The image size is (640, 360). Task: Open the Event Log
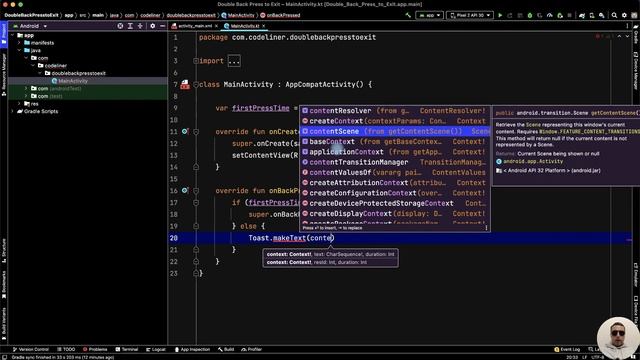(x=567, y=349)
